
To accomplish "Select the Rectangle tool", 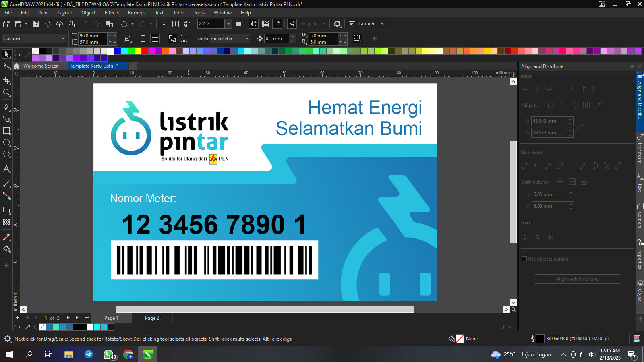I will 6,131.
